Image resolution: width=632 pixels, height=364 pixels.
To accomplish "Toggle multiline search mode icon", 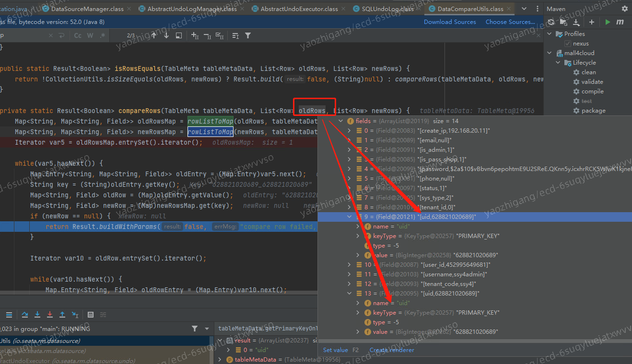I will [235, 35].
